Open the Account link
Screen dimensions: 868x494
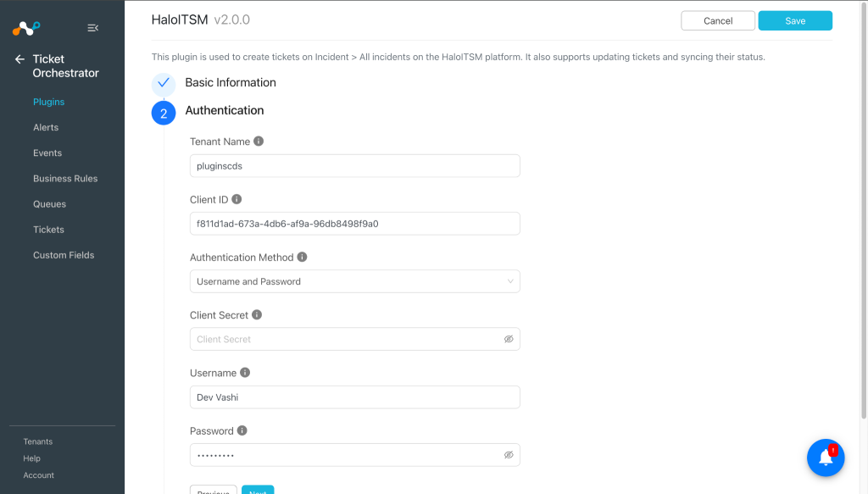click(x=38, y=475)
